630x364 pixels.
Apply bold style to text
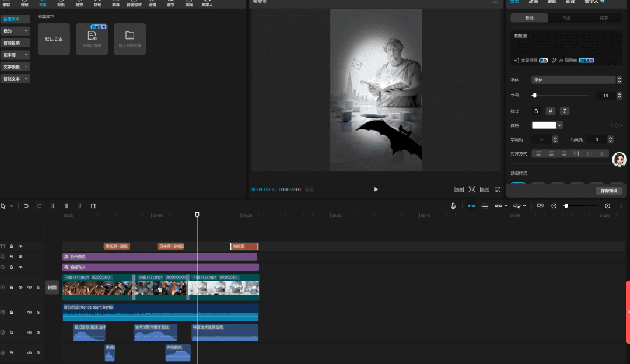[537, 111]
